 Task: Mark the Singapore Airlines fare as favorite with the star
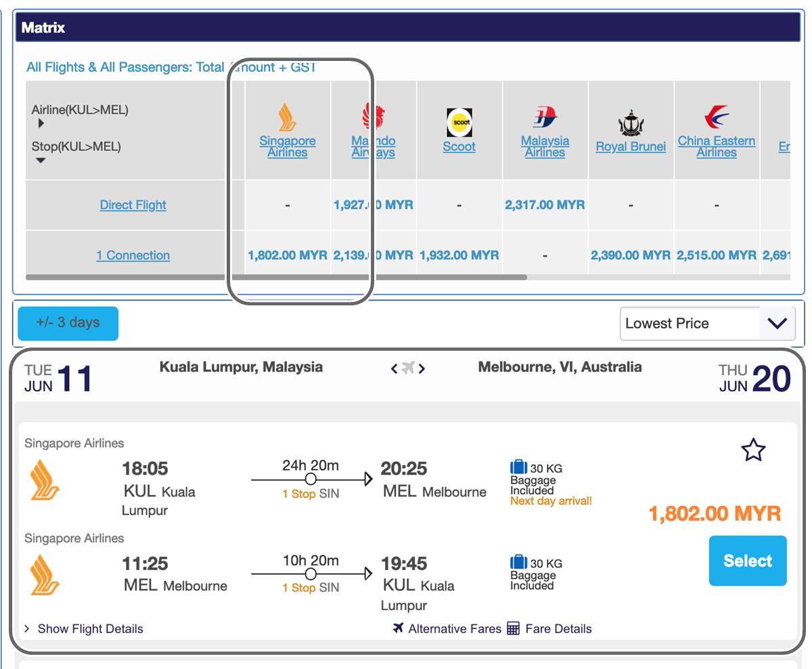pyautogui.click(x=753, y=450)
